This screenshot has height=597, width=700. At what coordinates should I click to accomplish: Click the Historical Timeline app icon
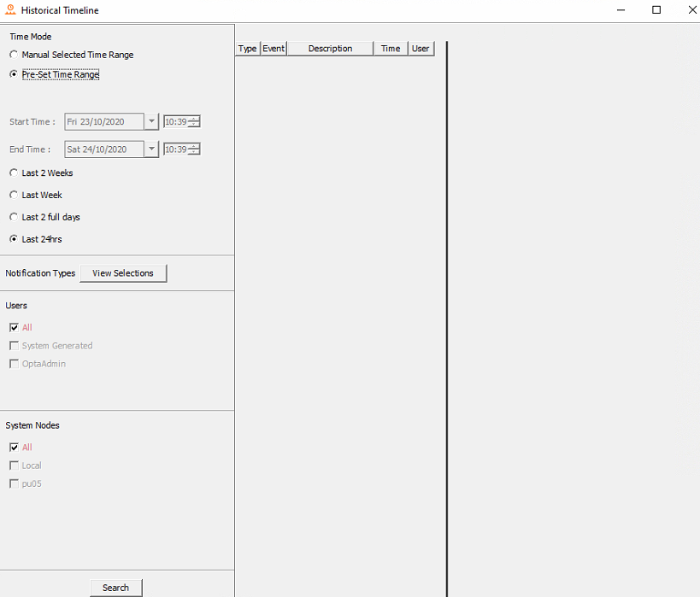pyautogui.click(x=10, y=10)
